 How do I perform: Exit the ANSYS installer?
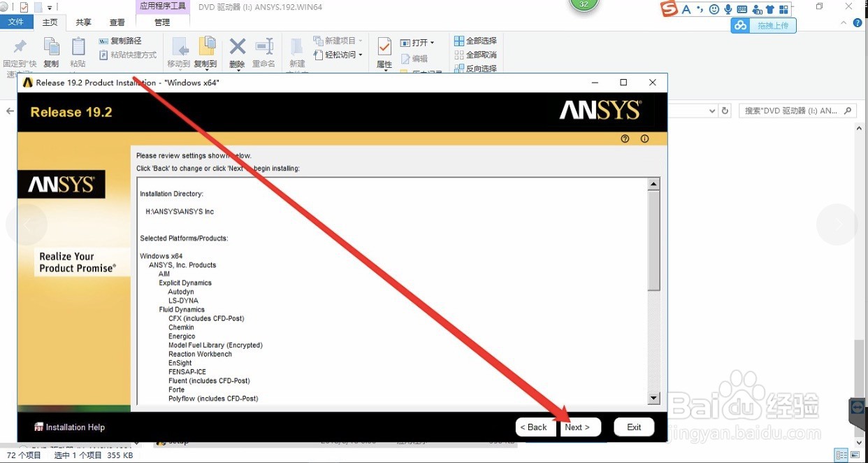point(634,427)
